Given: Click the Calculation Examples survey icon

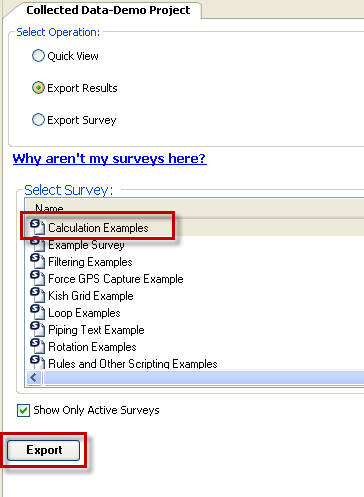Looking at the screenshot, I should click(x=37, y=227).
